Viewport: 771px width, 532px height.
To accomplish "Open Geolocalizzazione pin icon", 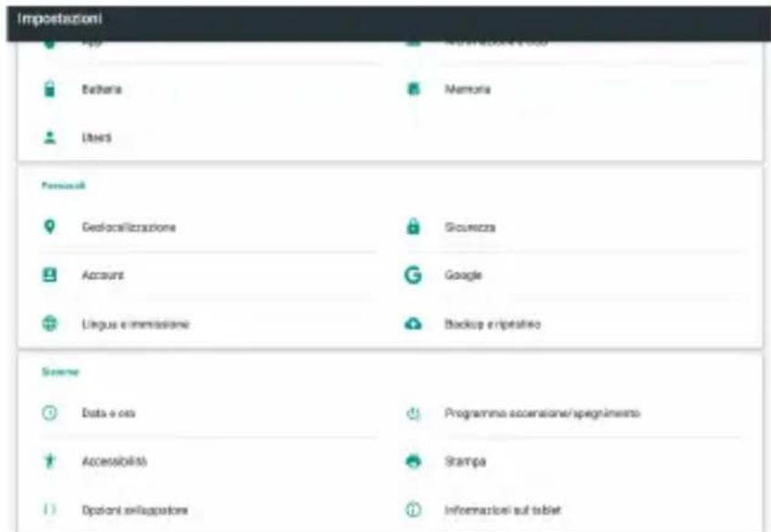I will (x=49, y=227).
